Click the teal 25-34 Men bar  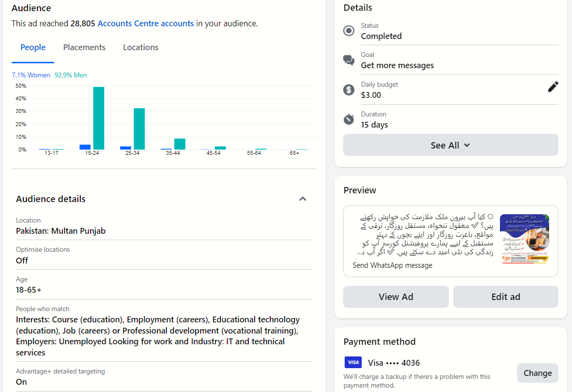pyautogui.click(x=139, y=129)
